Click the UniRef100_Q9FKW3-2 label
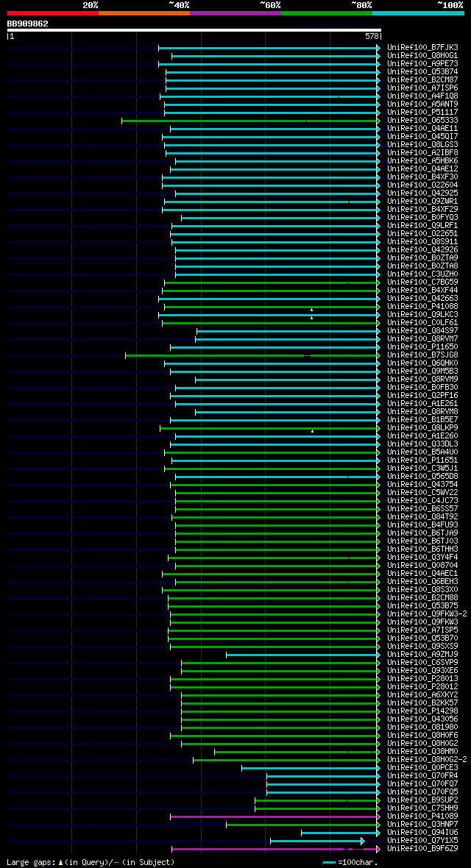Screen dimensions: 471x868 coord(428,614)
